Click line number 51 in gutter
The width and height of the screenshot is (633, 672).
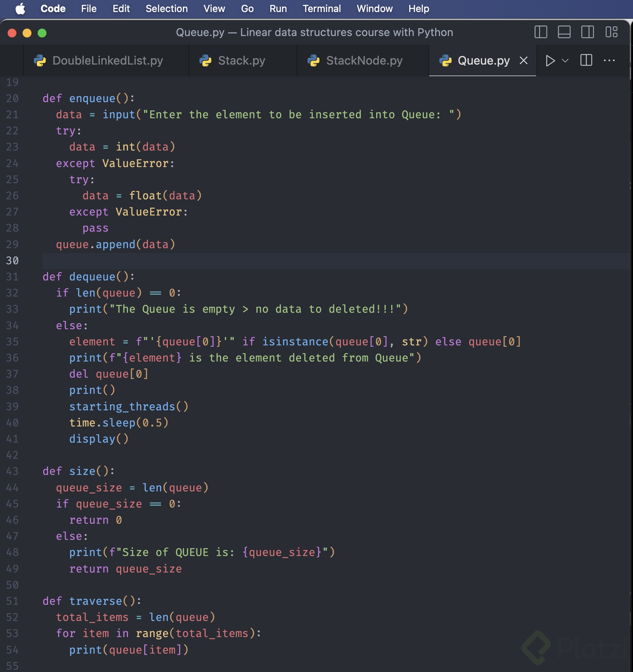[12, 601]
